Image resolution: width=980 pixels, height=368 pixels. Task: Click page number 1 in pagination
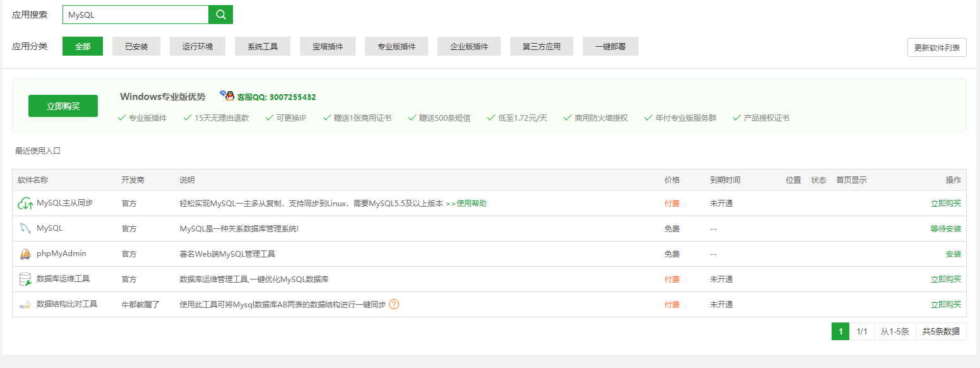point(840,331)
